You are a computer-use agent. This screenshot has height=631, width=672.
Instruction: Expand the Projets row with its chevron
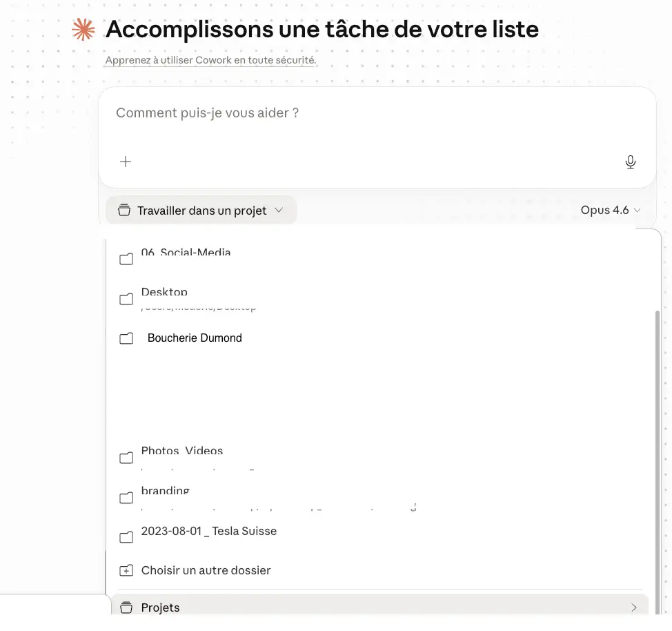tap(633, 608)
